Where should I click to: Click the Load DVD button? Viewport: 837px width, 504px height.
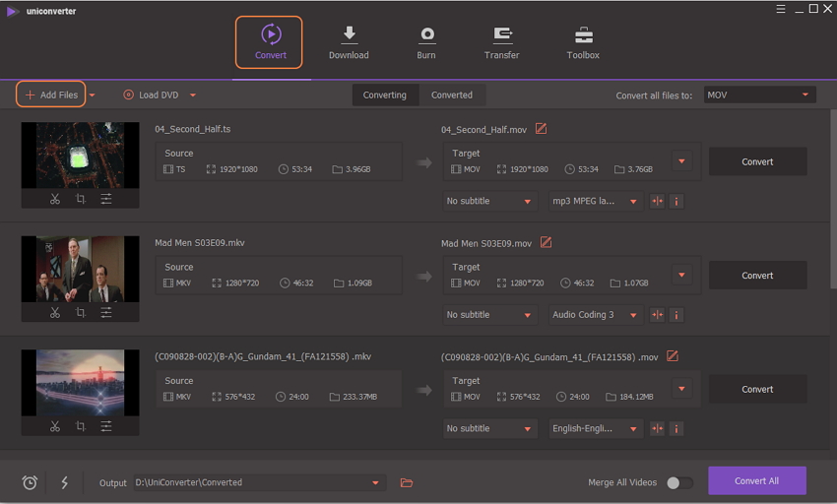click(151, 95)
